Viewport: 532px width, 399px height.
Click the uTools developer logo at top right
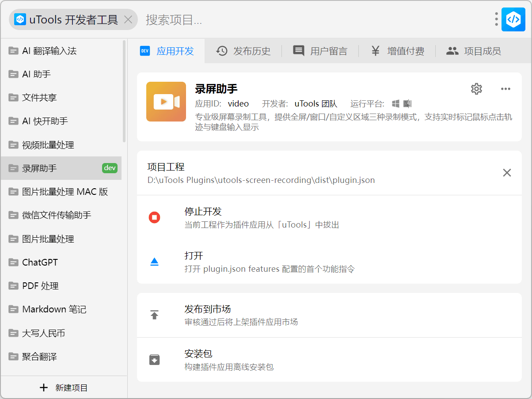pyautogui.click(x=513, y=19)
